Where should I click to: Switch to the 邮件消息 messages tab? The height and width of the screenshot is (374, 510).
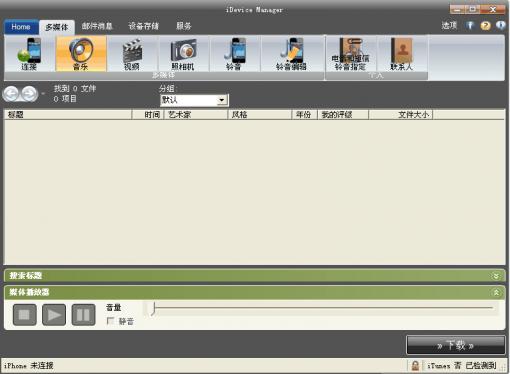click(97, 26)
